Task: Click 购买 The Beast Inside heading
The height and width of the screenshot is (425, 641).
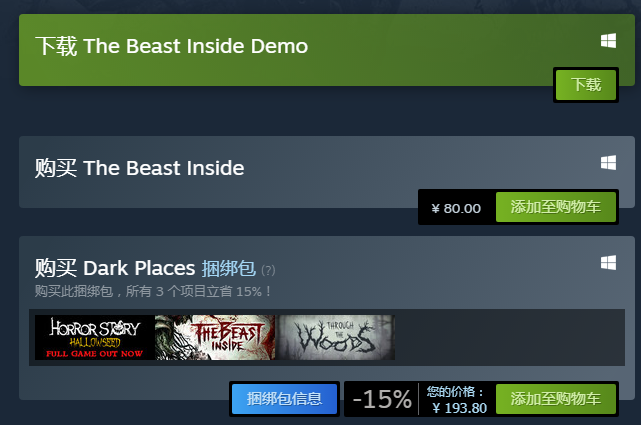Action: [x=139, y=168]
